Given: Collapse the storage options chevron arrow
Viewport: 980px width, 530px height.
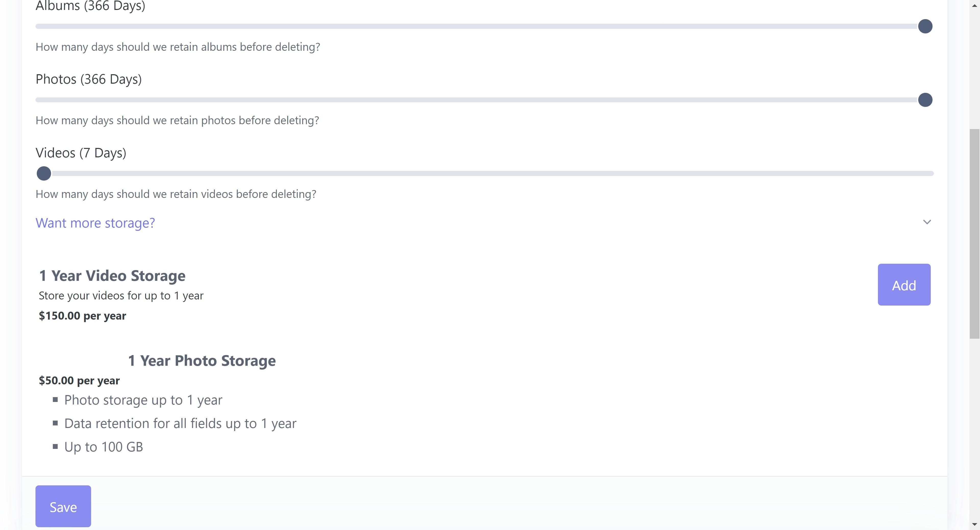Looking at the screenshot, I should 927,222.
